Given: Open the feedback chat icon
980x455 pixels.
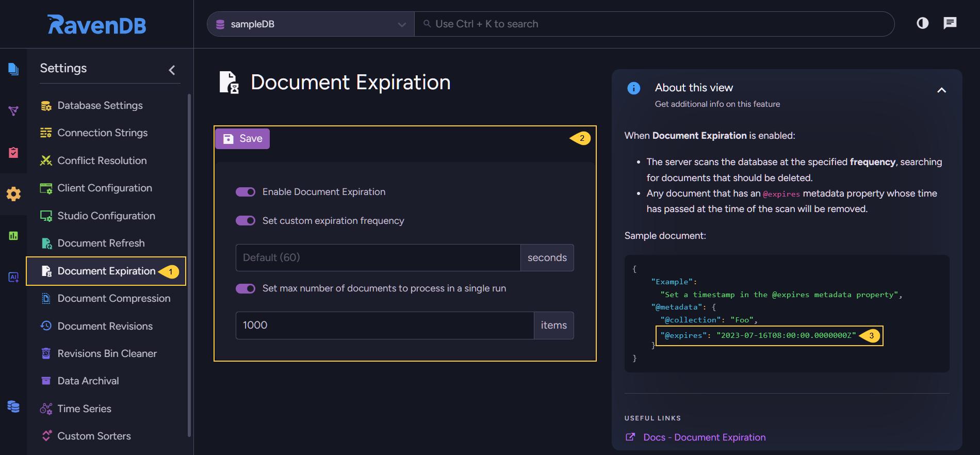Looking at the screenshot, I should coord(950,23).
